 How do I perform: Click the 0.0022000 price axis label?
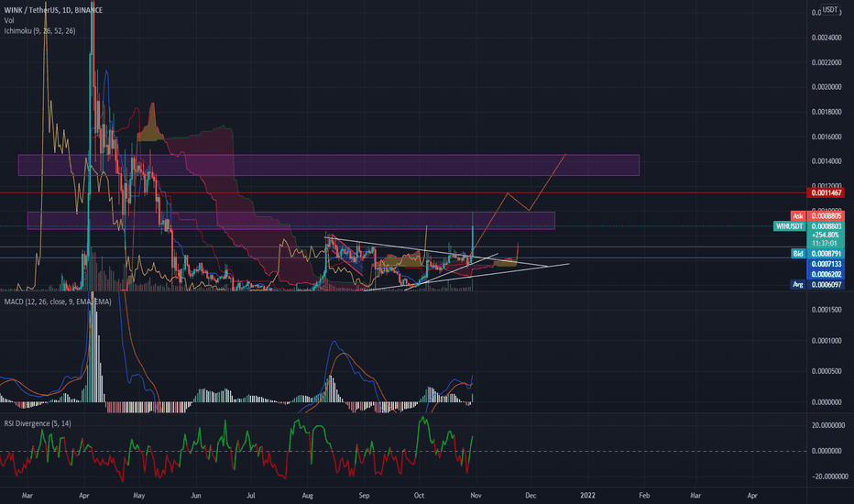tap(827, 62)
